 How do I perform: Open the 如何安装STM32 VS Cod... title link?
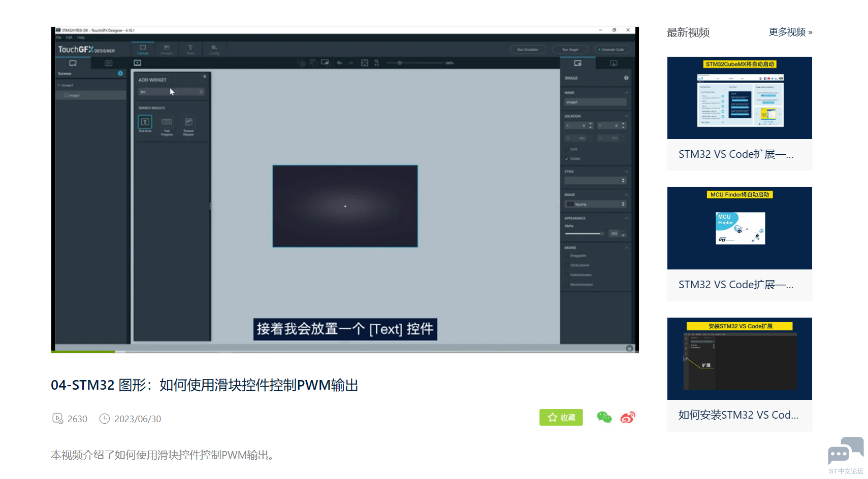click(x=738, y=415)
